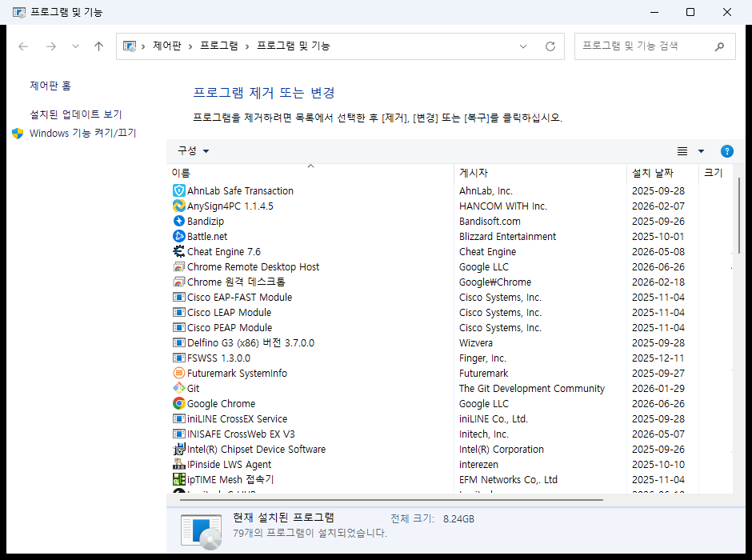Screen dimensions: 752x560
Task: Click the installed programs disc thumbnail
Action: coord(202,531)
